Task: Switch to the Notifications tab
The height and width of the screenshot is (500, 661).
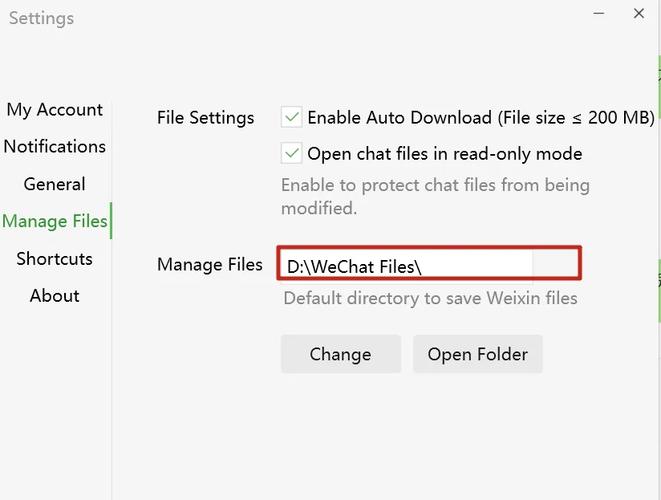Action: point(55,147)
